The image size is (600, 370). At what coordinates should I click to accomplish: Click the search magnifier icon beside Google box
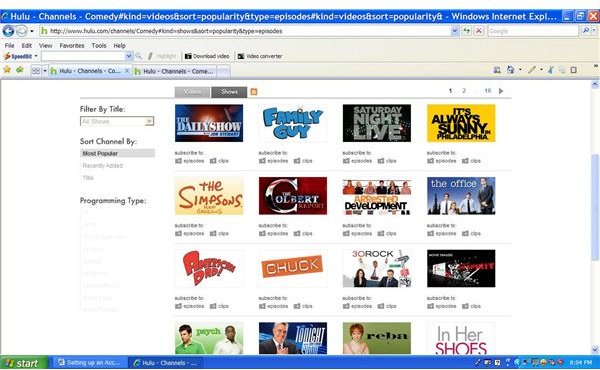pyautogui.click(x=585, y=31)
